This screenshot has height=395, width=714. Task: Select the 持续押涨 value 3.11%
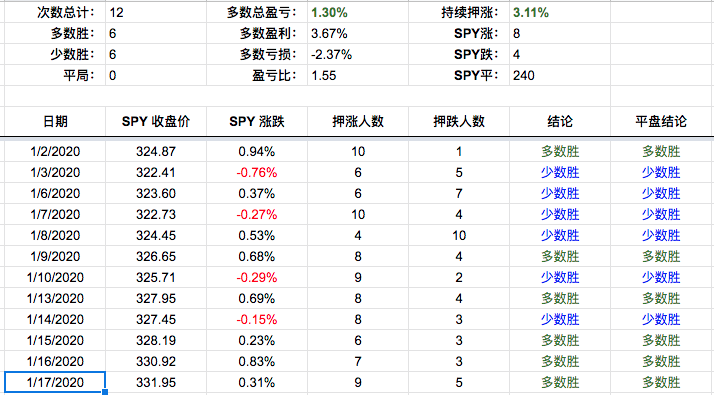click(531, 12)
